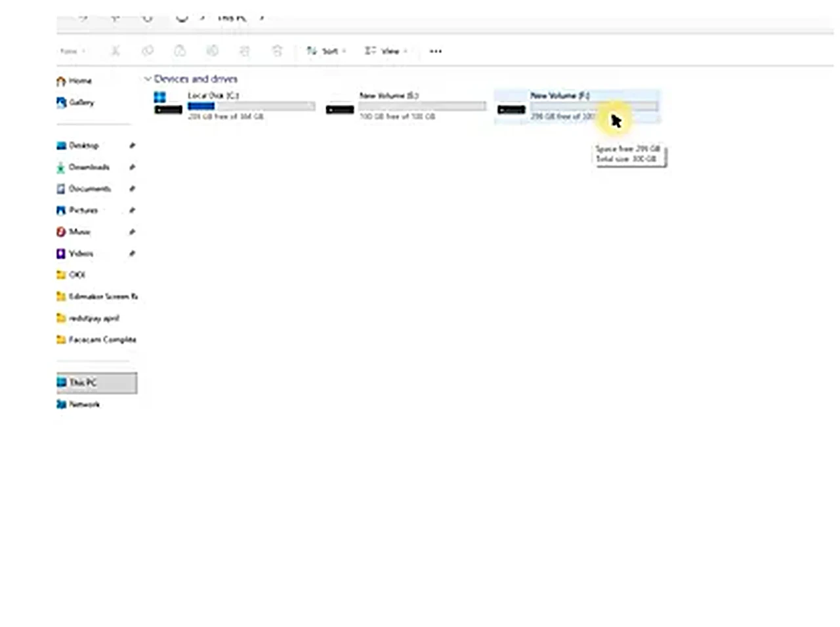Click the New Volume (F:) drive icon

(511, 109)
